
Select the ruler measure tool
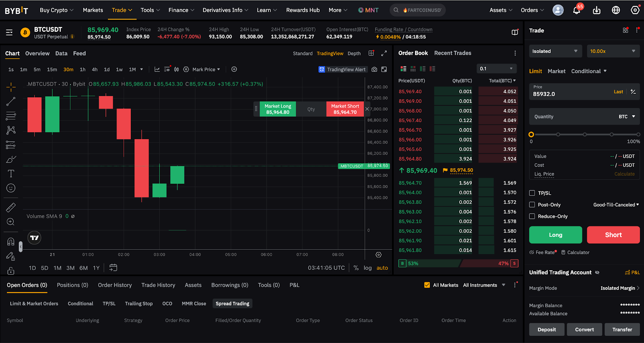(11, 207)
